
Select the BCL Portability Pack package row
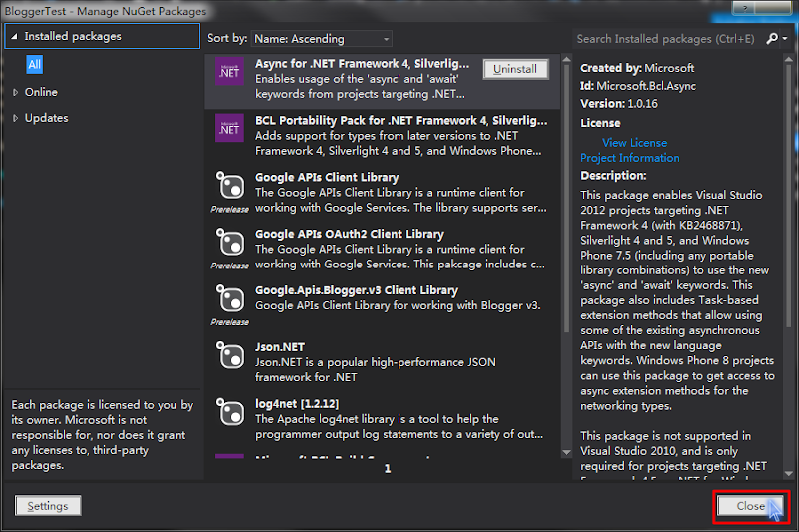383,136
